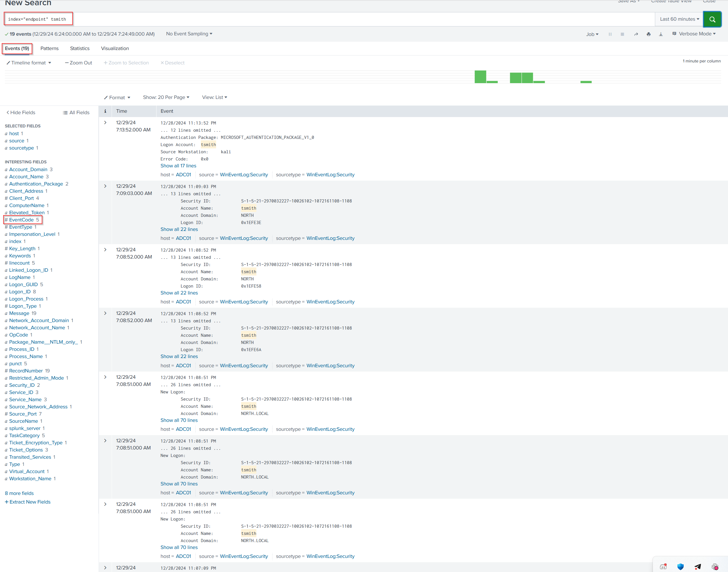Click Zoom Out on the timeline
The image size is (728, 572).
tap(78, 63)
